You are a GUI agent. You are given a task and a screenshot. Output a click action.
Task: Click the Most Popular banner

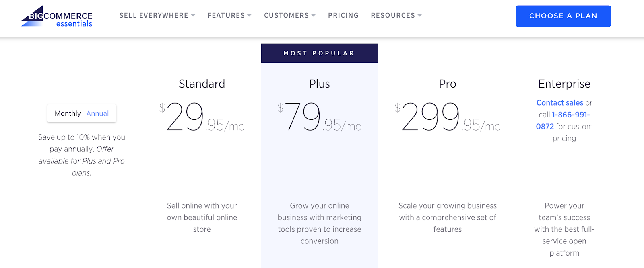coord(319,53)
